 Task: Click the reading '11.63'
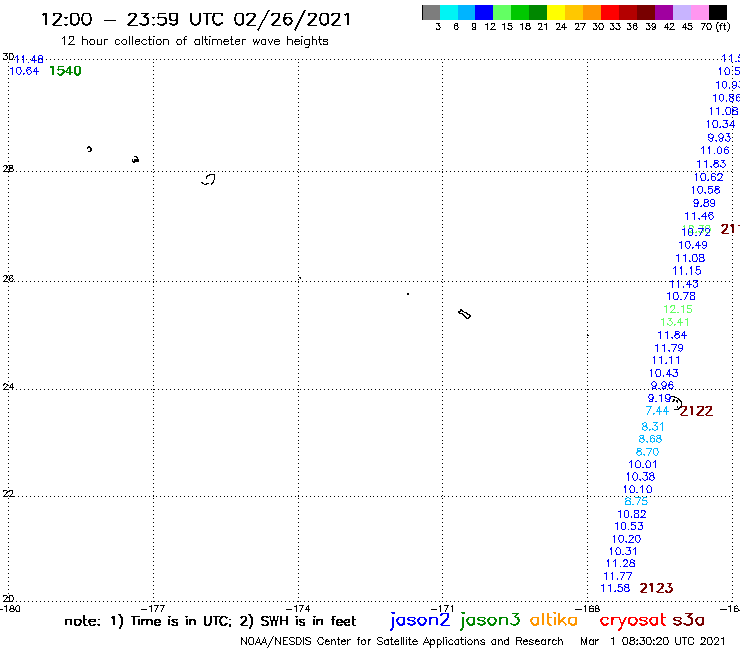(711, 164)
